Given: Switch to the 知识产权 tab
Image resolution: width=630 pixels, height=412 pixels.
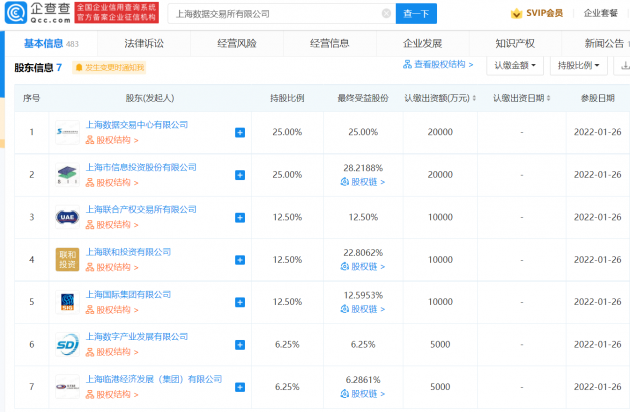Looking at the screenshot, I should click(515, 43).
